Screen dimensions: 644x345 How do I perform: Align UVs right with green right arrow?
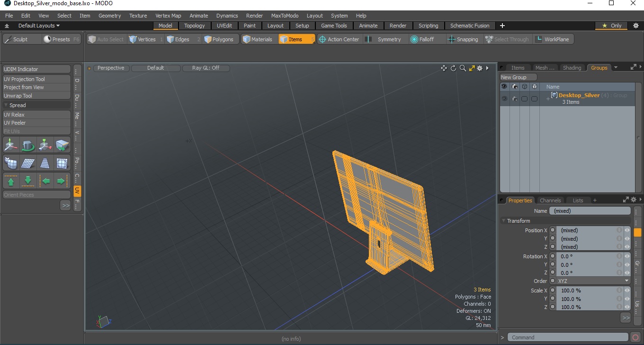(61, 181)
